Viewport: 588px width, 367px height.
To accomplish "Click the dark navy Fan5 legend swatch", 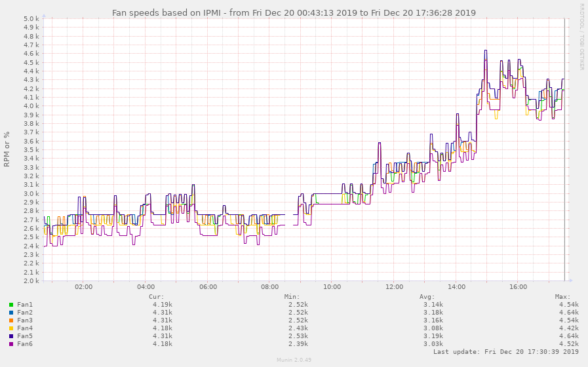I will coord(11,336).
